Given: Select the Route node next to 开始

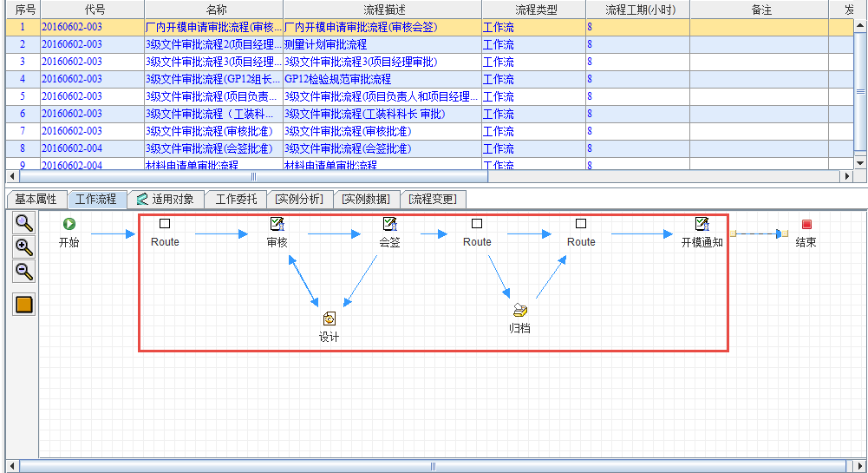Looking at the screenshot, I should click(165, 224).
